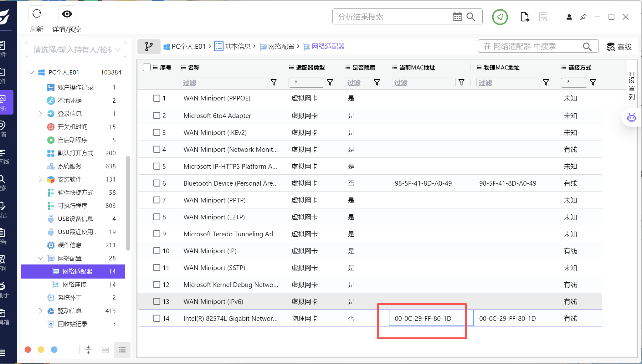The height and width of the screenshot is (364, 642).
Task: Click the filter funnel for 名称 column
Action: (x=274, y=82)
